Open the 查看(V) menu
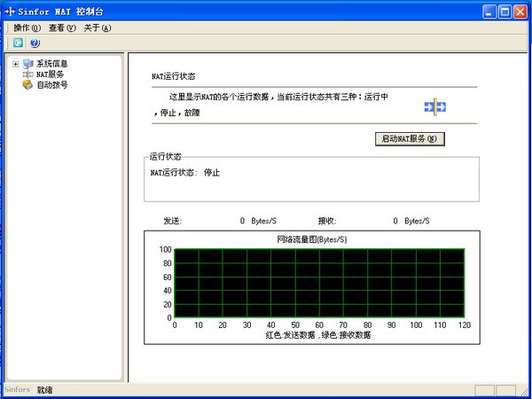Image resolution: width=532 pixels, height=399 pixels. click(x=62, y=27)
